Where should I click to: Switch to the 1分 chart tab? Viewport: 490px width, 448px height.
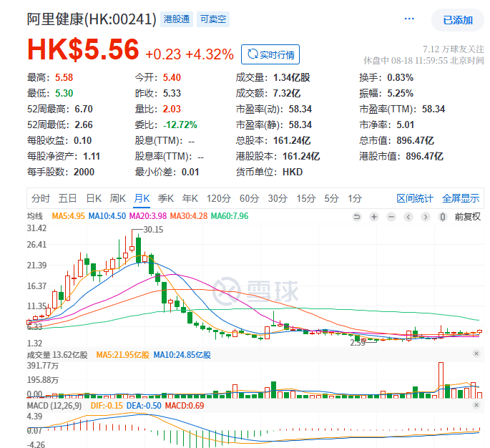[x=355, y=198]
